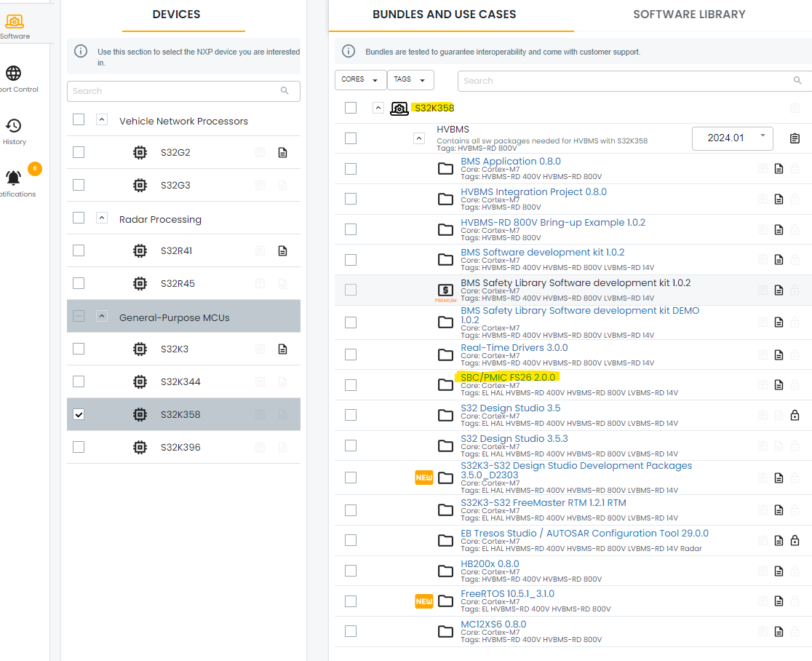
Task: Open the CORES filter dropdown
Action: (360, 79)
